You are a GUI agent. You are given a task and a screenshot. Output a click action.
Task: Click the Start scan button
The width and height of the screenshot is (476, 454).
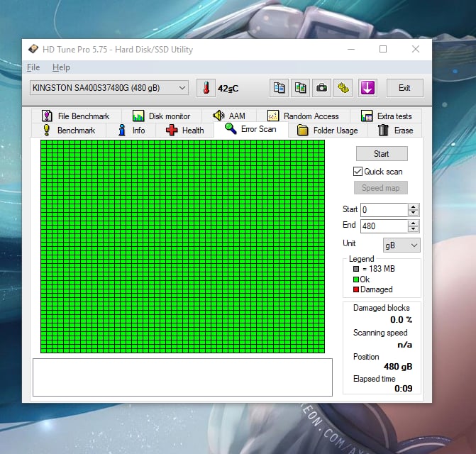tap(382, 154)
